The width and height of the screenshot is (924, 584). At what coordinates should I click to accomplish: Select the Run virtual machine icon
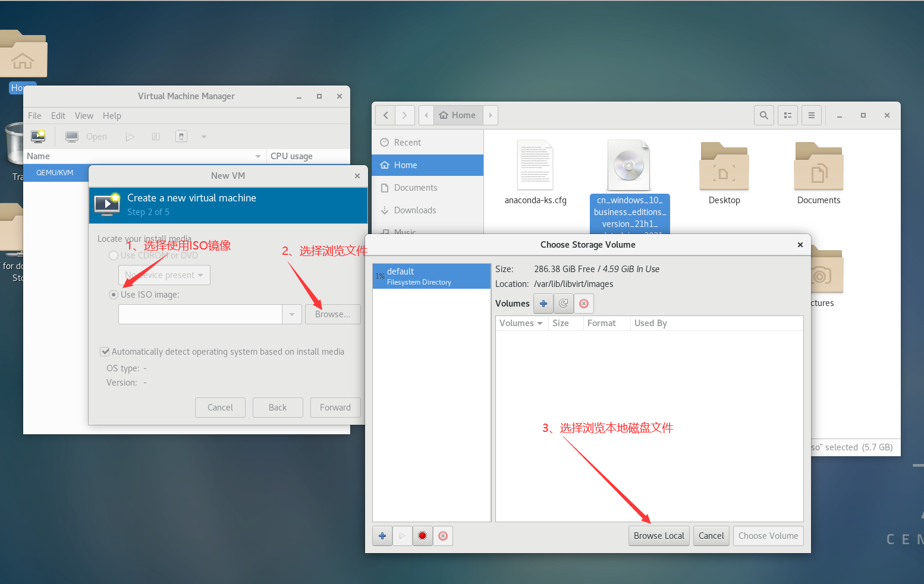pos(130,136)
